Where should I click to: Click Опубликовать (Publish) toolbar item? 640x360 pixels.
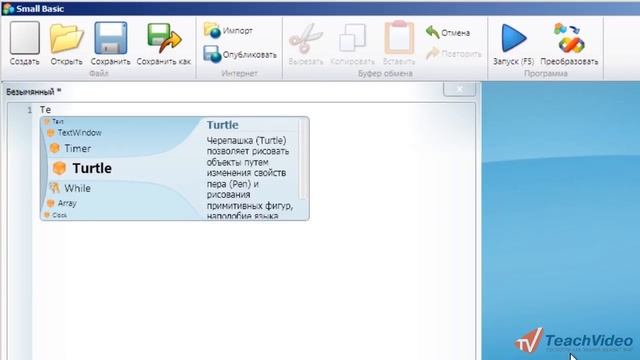click(240, 54)
